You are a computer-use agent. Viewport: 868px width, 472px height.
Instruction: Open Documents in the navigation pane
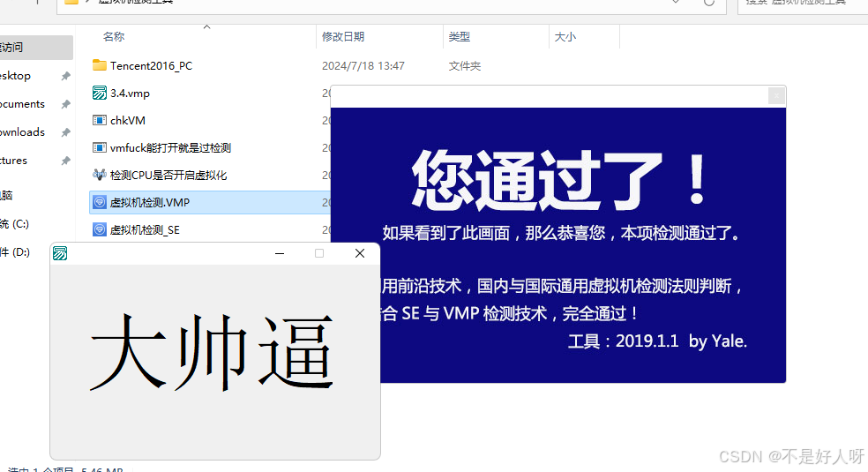point(22,104)
